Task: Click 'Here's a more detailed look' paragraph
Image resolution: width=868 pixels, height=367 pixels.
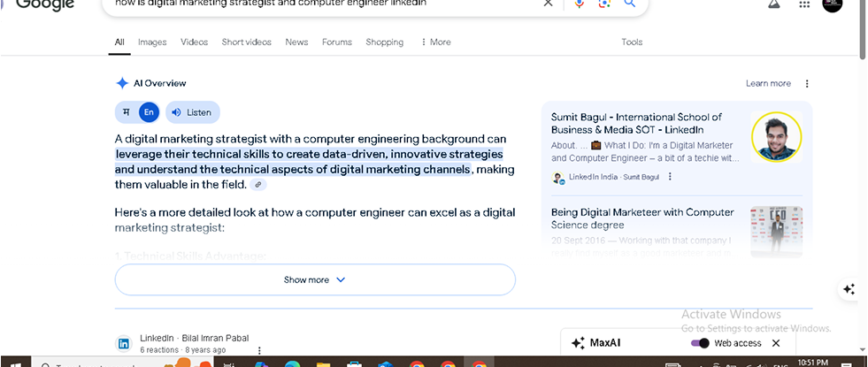Action: (315, 219)
